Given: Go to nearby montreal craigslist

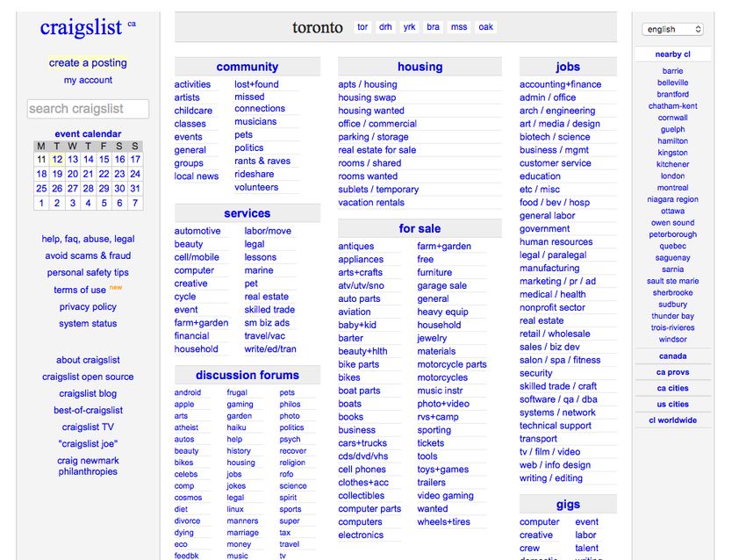Looking at the screenshot, I should 673,188.
